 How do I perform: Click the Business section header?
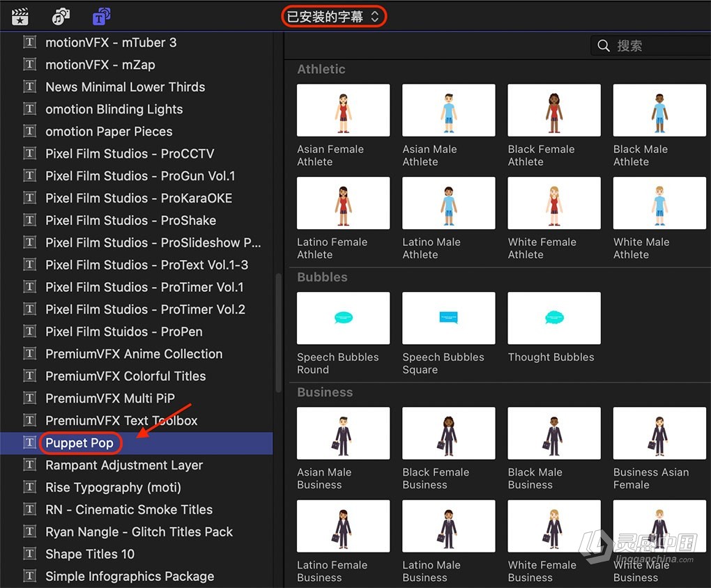325,392
